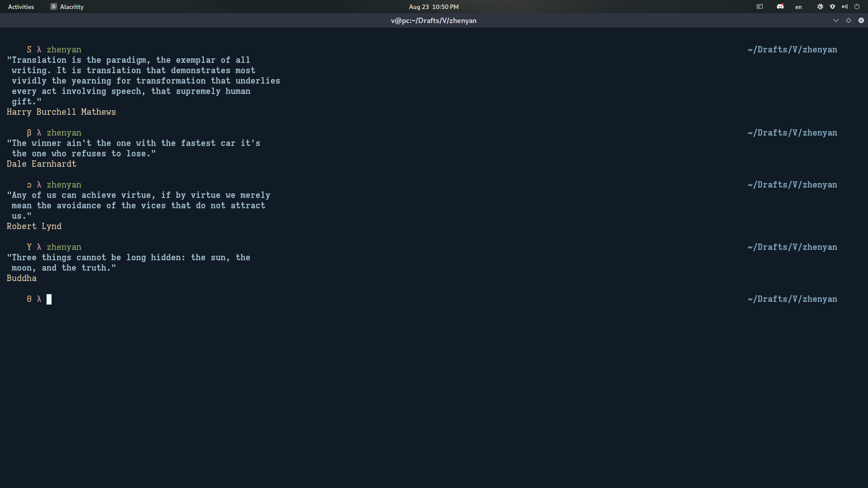The height and width of the screenshot is (488, 868).
Task: Click the line 'moon, and the truth."'
Action: pyautogui.click(x=64, y=268)
